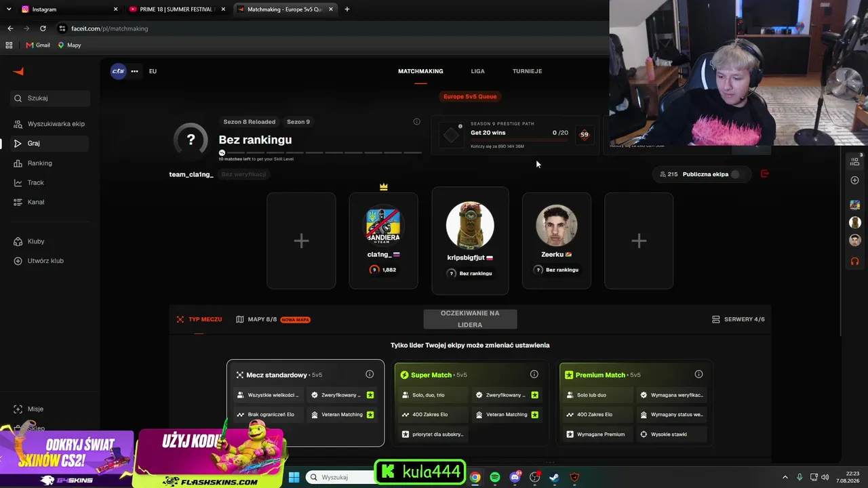Open cla1ng_ player avatar

[x=383, y=225]
